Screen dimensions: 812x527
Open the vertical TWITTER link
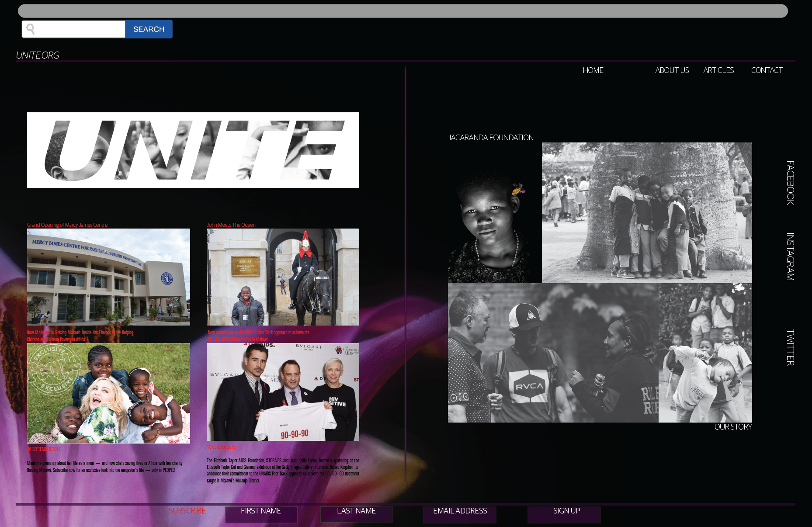(x=790, y=347)
